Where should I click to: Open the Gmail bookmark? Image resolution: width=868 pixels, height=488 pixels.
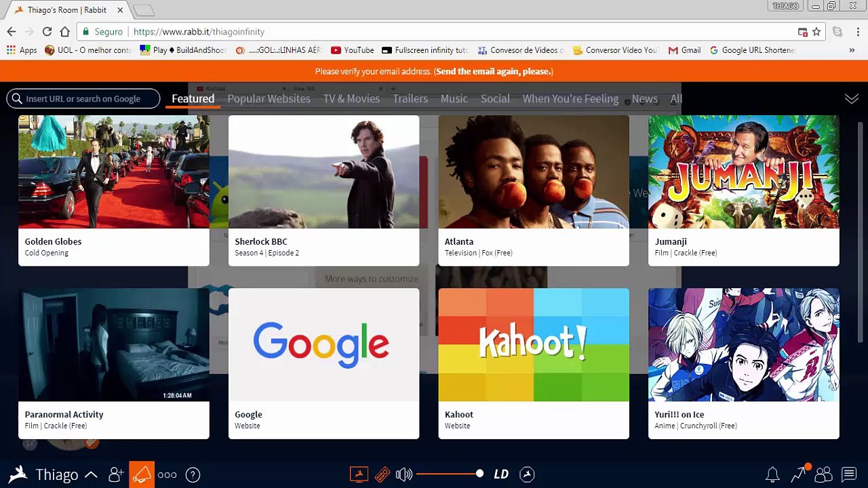pos(684,50)
